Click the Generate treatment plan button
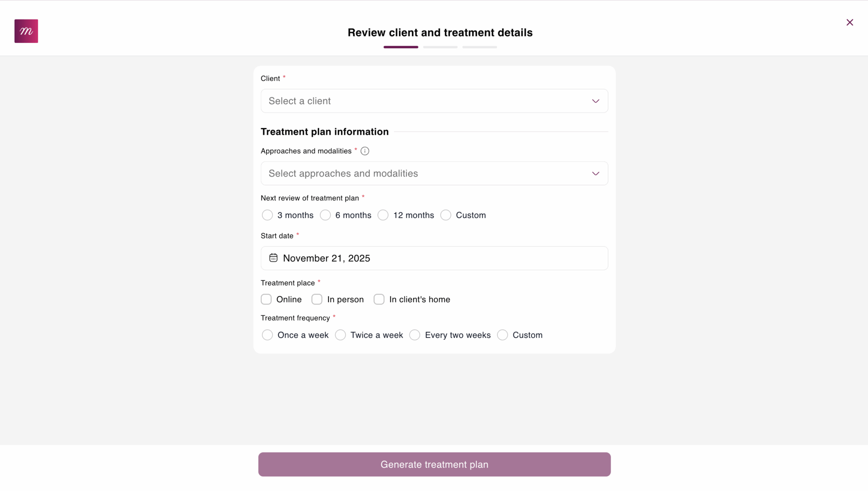This screenshot has width=868, height=491. tap(434, 464)
